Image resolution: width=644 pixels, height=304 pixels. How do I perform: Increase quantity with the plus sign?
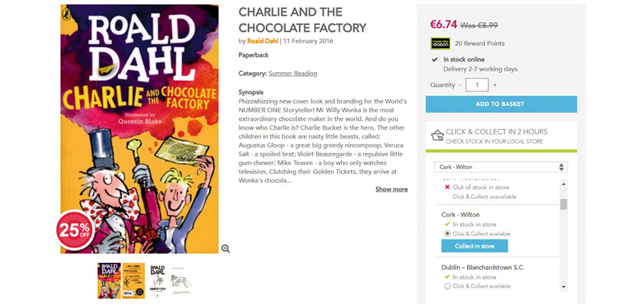point(495,85)
